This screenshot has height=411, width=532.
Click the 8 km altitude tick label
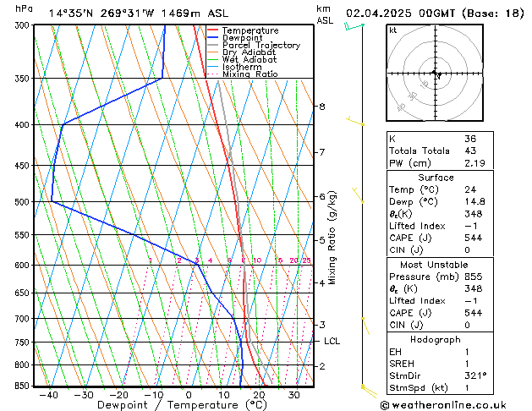point(322,107)
